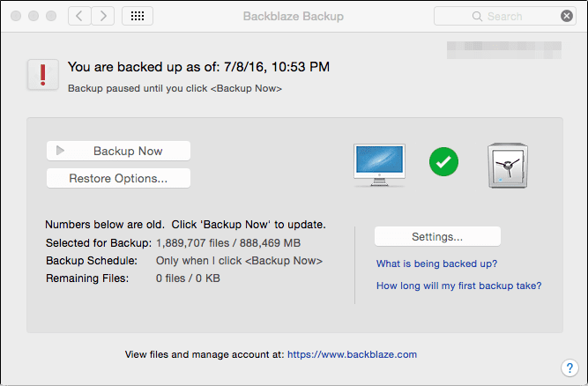Focus the Search input field

[505, 16]
